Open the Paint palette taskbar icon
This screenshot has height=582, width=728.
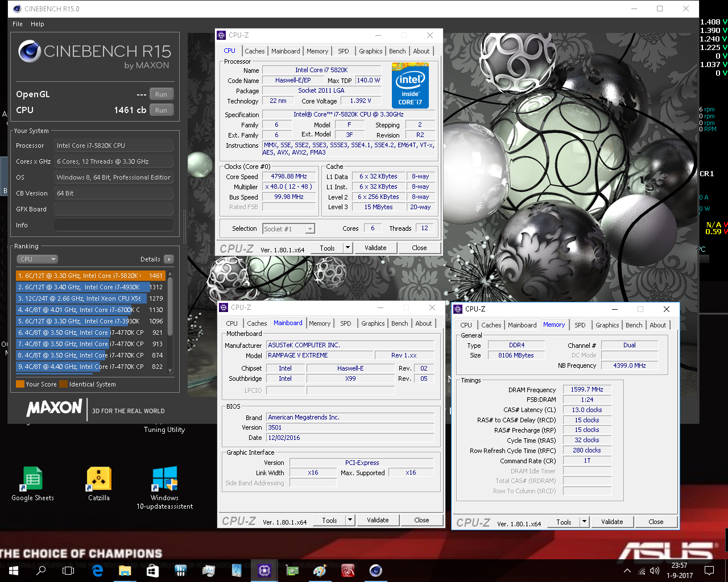pyautogui.click(x=320, y=571)
